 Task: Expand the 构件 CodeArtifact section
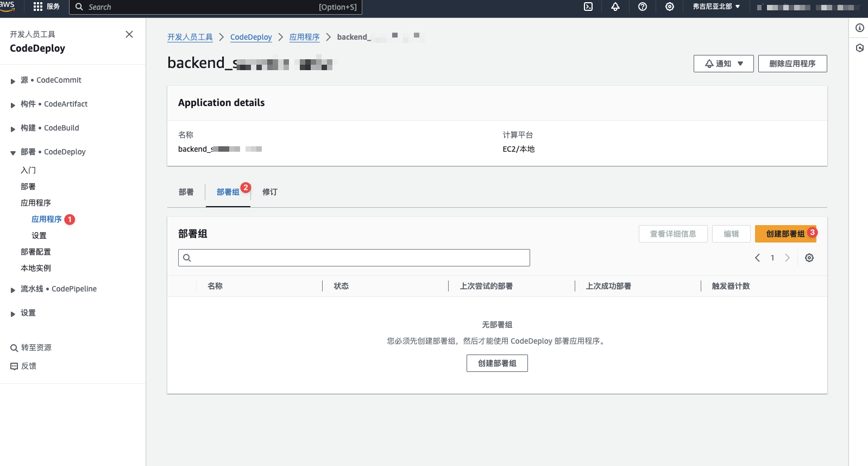[12, 105]
